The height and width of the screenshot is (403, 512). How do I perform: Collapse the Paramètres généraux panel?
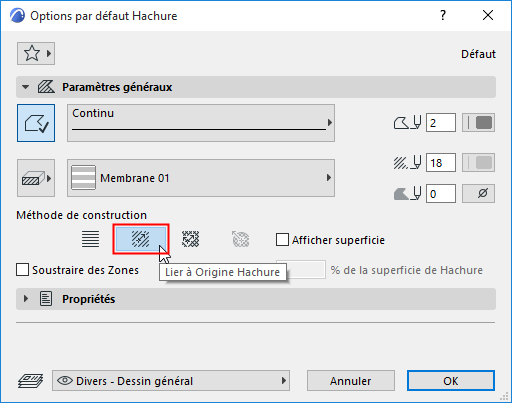[x=25, y=87]
